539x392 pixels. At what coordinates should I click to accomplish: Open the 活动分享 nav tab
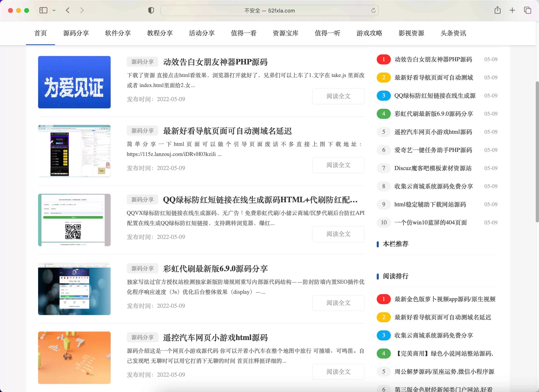[x=202, y=33]
